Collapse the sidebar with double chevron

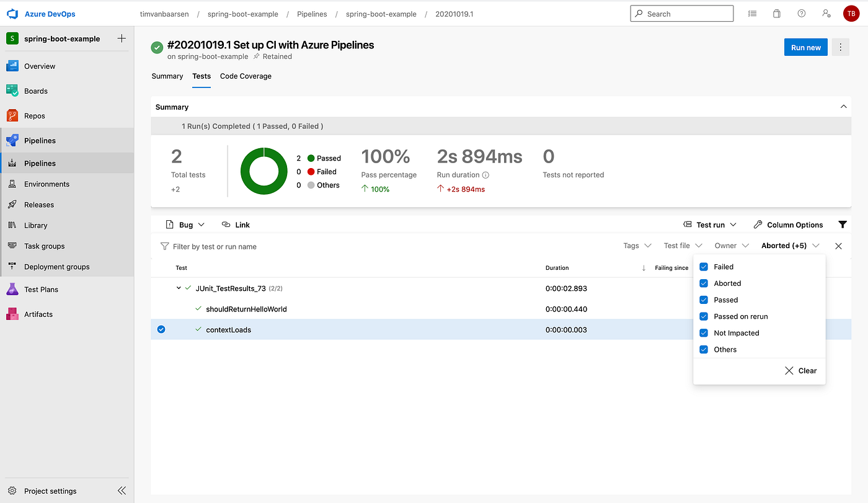[x=122, y=491]
